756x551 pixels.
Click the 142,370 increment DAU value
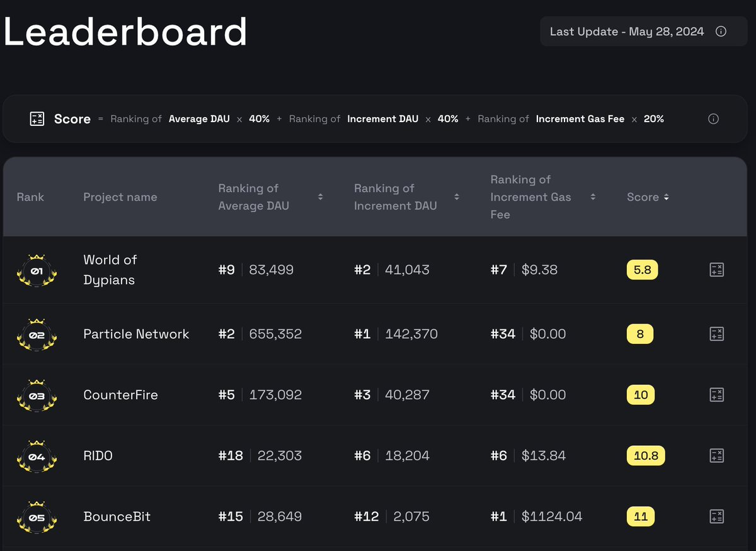411,334
